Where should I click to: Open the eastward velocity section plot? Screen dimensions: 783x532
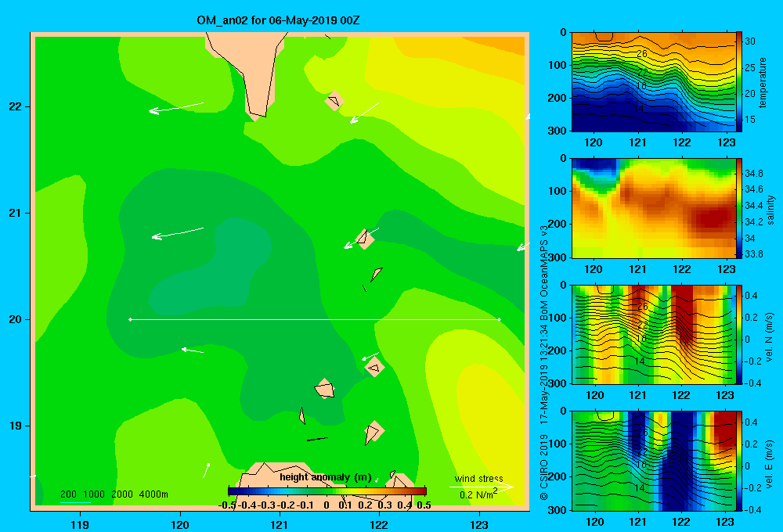[653, 461]
